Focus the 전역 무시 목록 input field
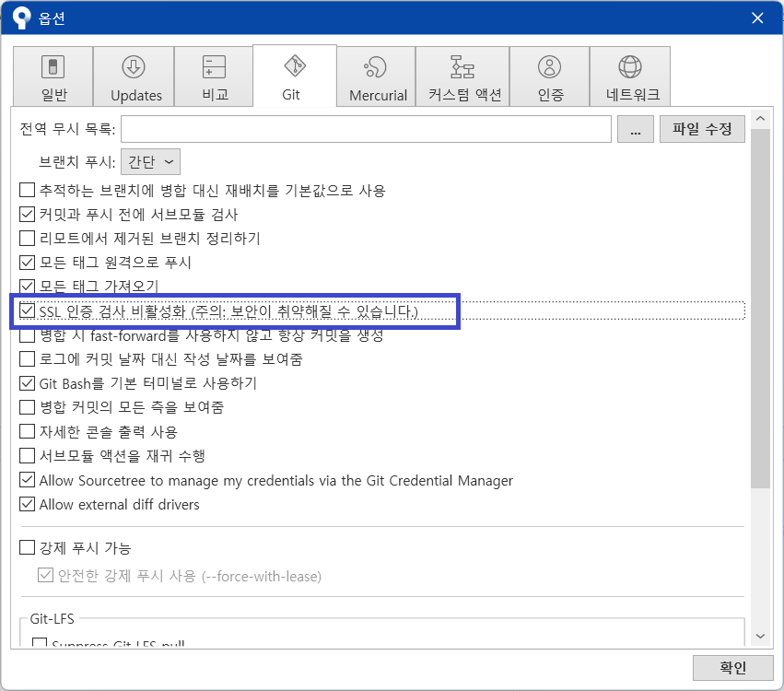The image size is (784, 691). click(366, 129)
